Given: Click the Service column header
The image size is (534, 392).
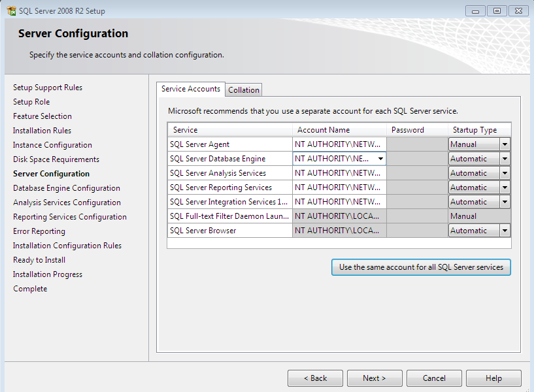Looking at the screenshot, I should tap(230, 130).
